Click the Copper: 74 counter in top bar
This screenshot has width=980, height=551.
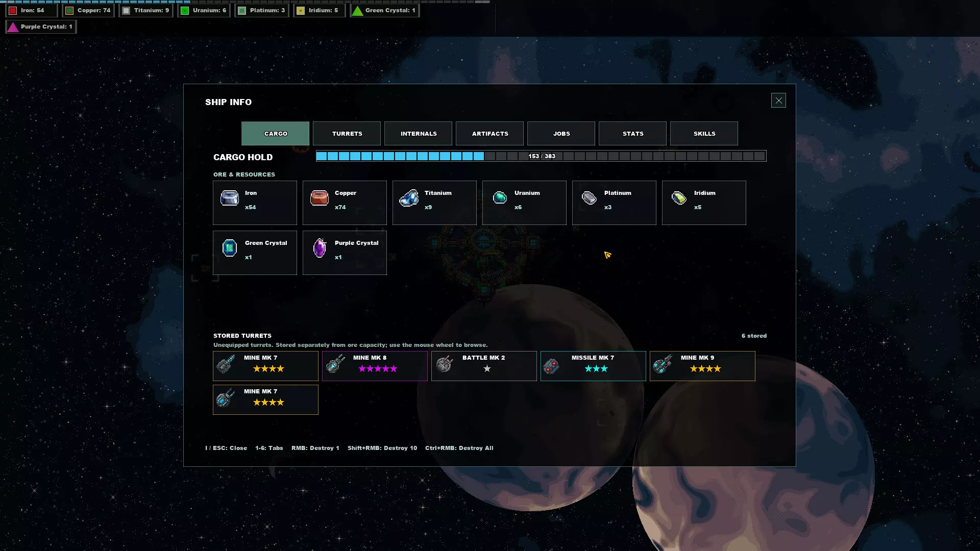[x=88, y=10]
